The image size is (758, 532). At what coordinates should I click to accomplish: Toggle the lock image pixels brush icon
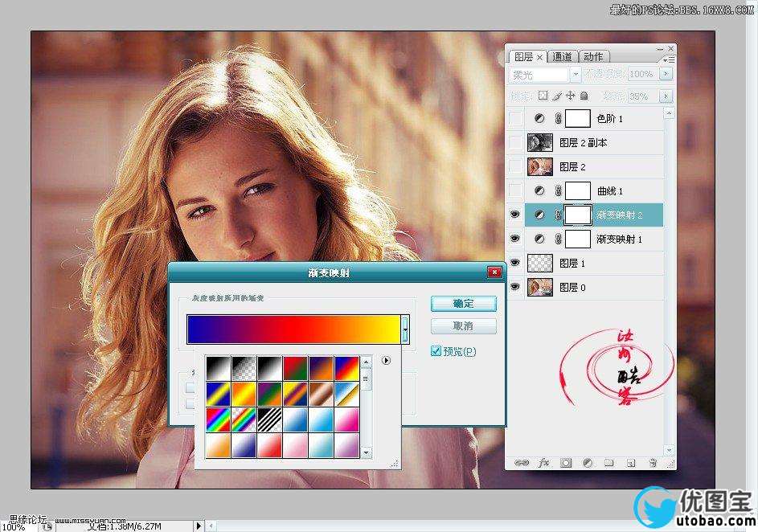tap(557, 96)
